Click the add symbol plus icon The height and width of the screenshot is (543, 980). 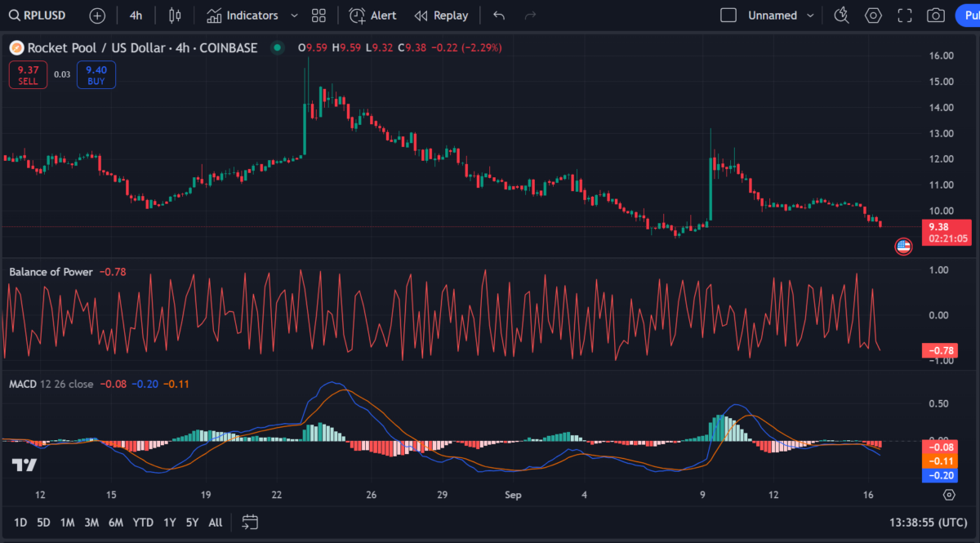[97, 16]
